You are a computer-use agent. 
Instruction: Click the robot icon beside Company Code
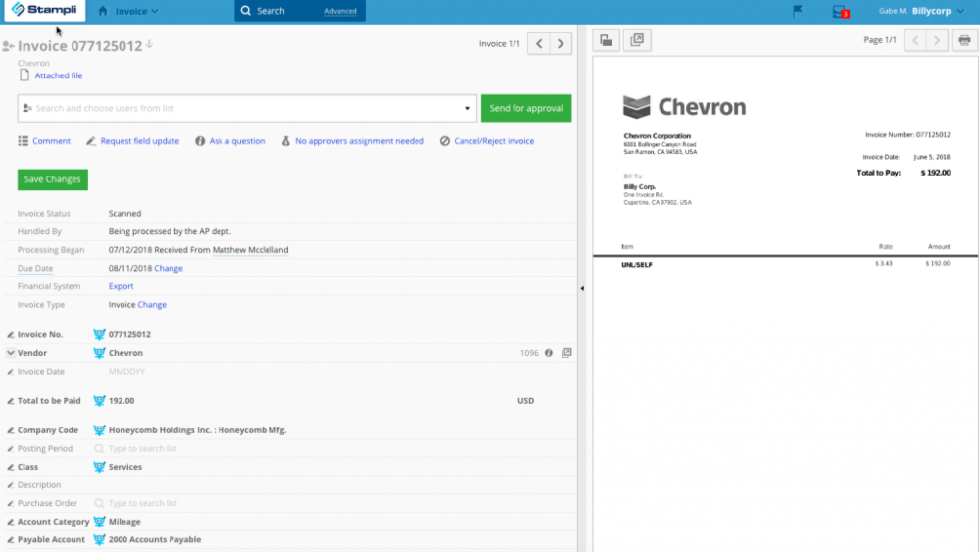[99, 430]
